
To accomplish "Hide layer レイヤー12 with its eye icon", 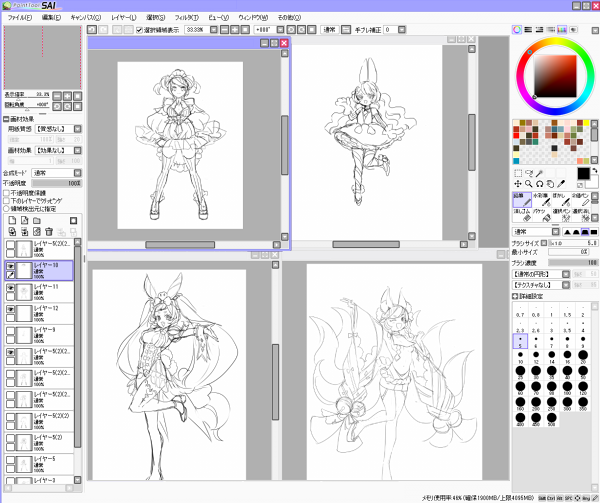I will [x=11, y=309].
